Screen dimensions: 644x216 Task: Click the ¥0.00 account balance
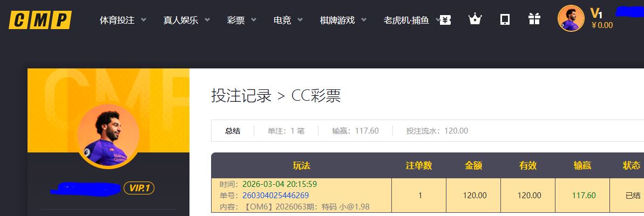(602, 25)
